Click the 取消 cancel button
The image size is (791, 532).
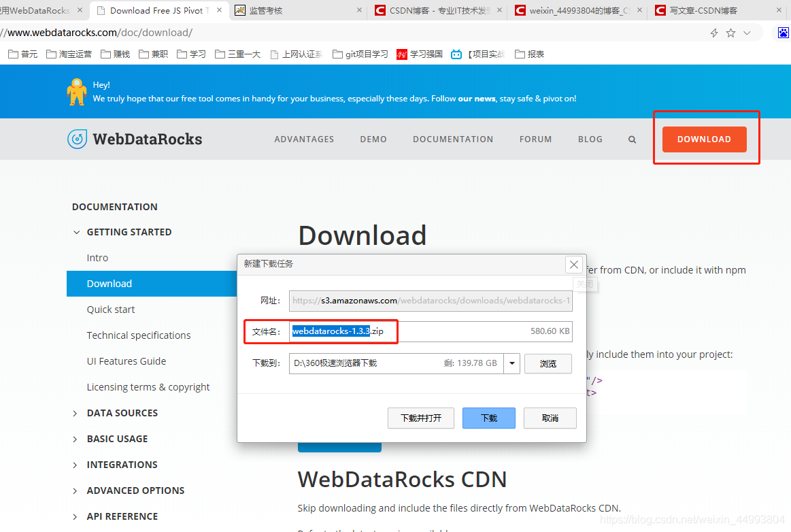point(550,418)
